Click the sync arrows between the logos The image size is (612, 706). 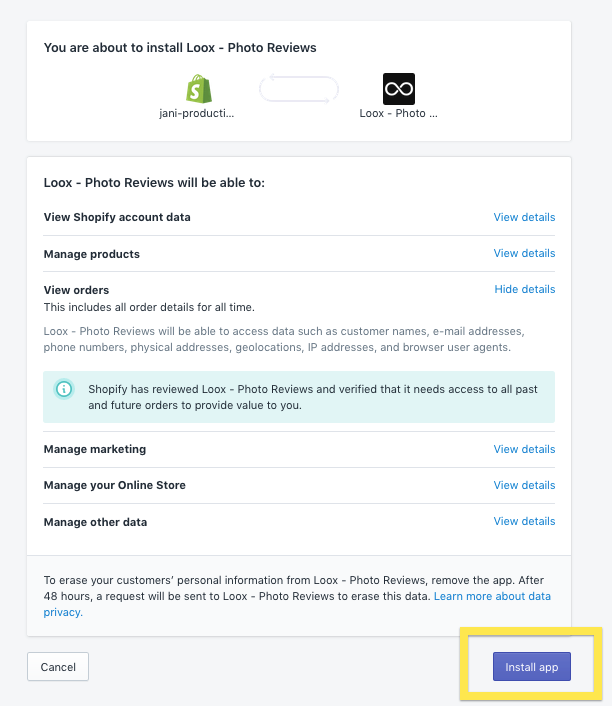[x=299, y=89]
